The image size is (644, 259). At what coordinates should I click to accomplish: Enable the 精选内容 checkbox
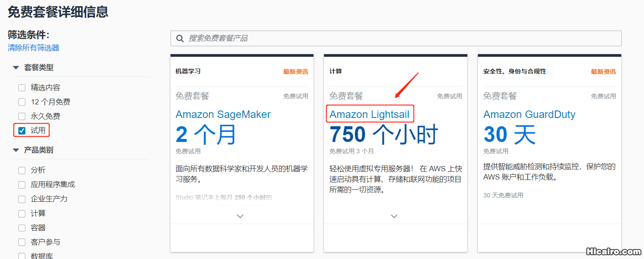(22, 88)
